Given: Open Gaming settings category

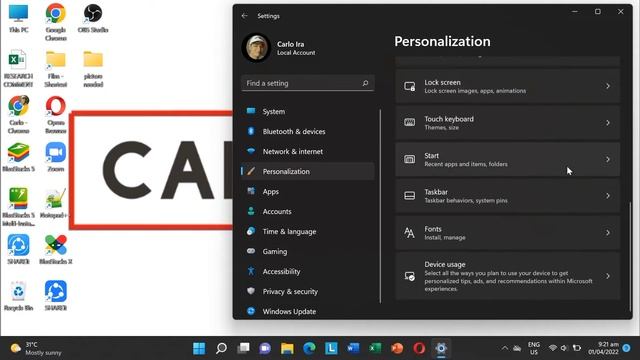Looking at the screenshot, I should [308, 251].
